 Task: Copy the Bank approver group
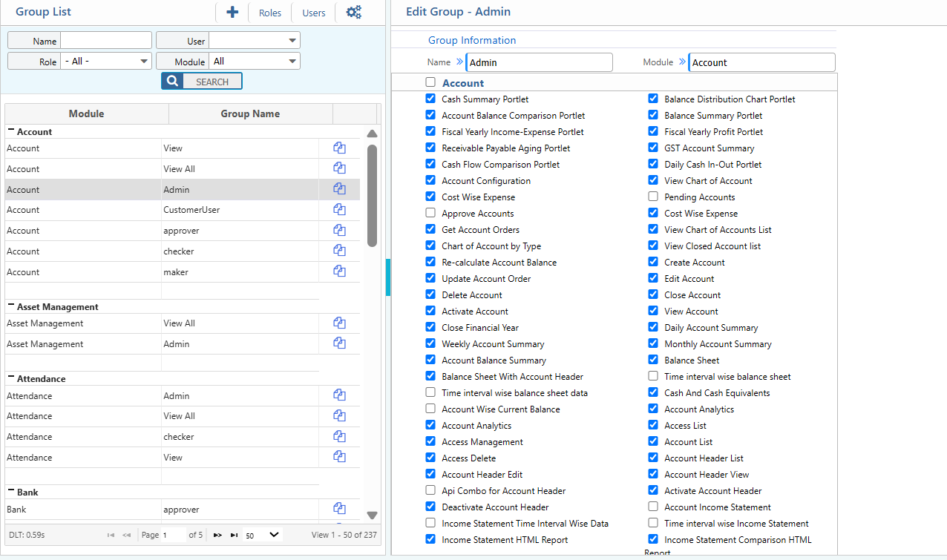(x=340, y=509)
